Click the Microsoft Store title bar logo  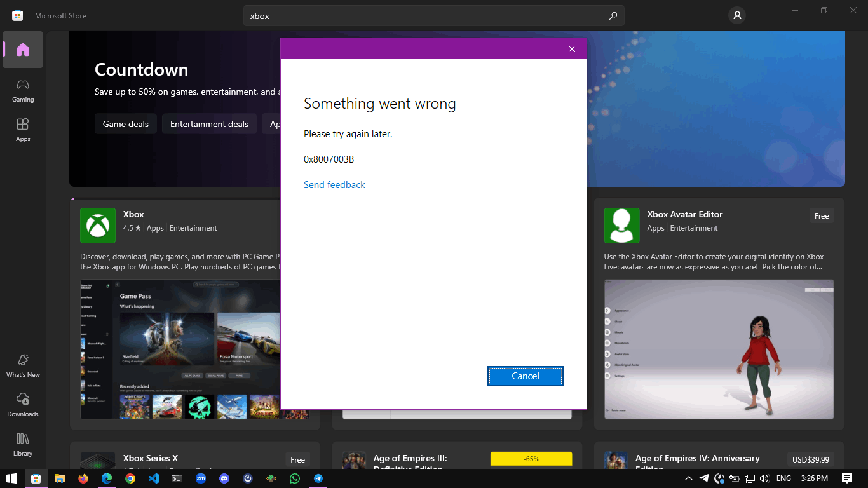tap(18, 16)
